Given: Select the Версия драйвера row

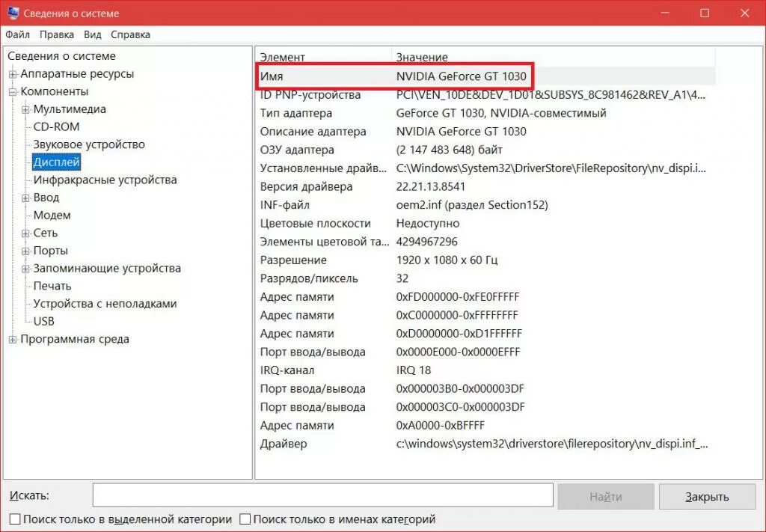Looking at the screenshot, I should [x=486, y=186].
